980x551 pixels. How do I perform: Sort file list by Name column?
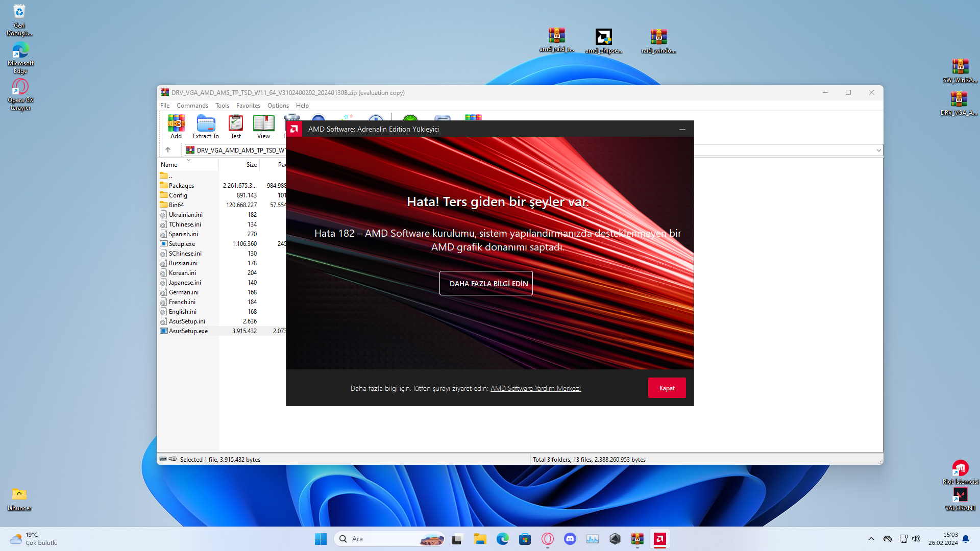pos(169,165)
